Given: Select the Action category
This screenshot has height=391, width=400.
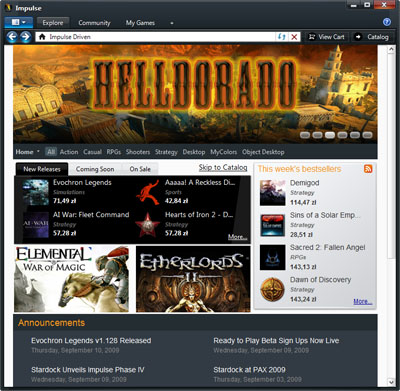Looking at the screenshot, I should tap(69, 152).
